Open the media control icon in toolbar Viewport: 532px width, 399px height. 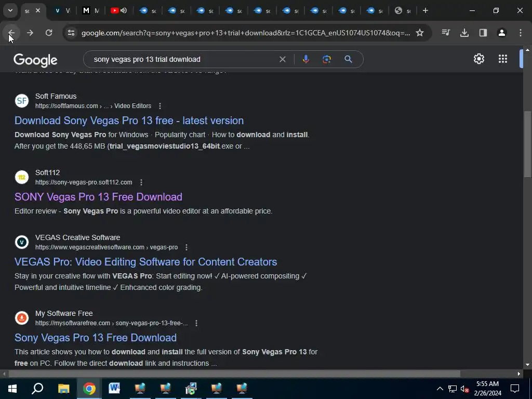tap(446, 33)
